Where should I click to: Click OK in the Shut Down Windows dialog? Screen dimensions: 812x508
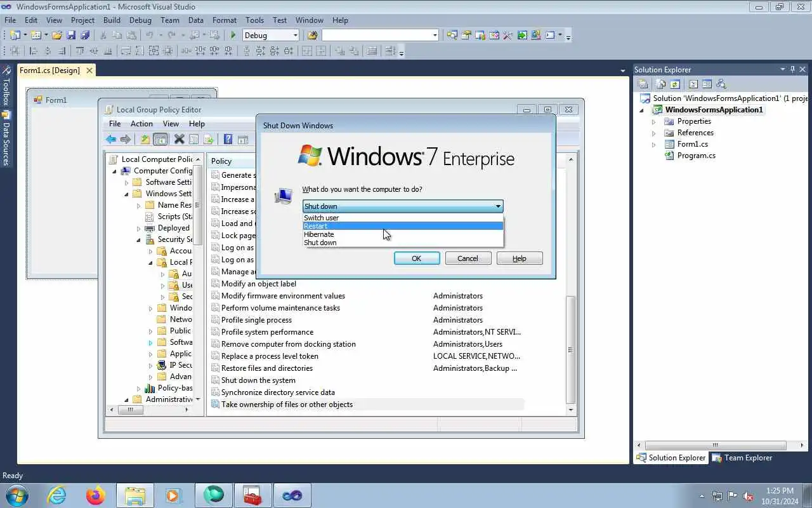tap(417, 258)
